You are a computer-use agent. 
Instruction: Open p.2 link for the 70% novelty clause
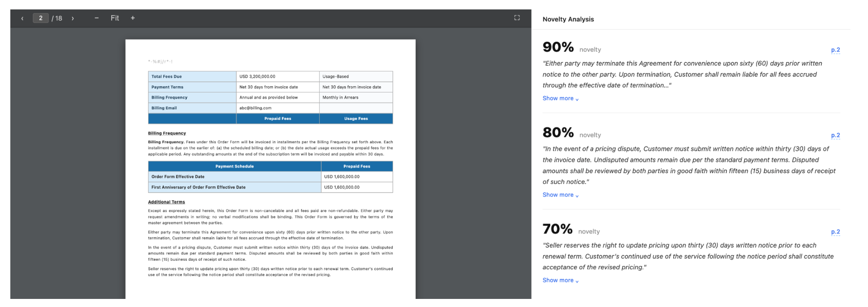(x=835, y=232)
